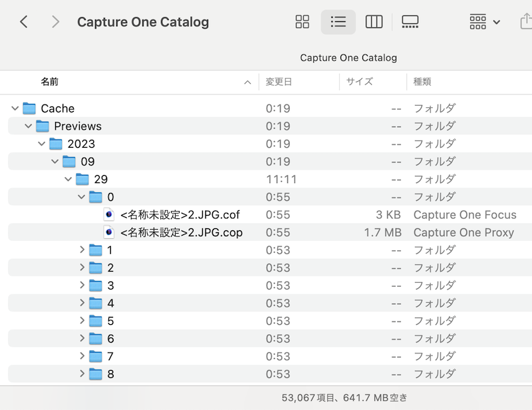Sort by the 変更日 column header
Image resolution: width=532 pixels, height=410 pixels.
[279, 82]
